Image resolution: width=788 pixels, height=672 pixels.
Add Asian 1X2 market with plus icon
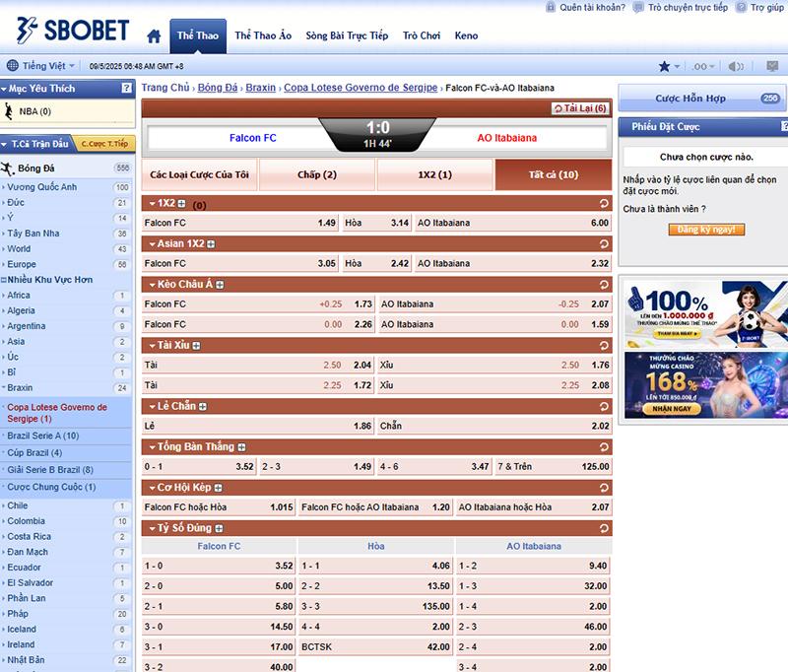click(x=211, y=243)
